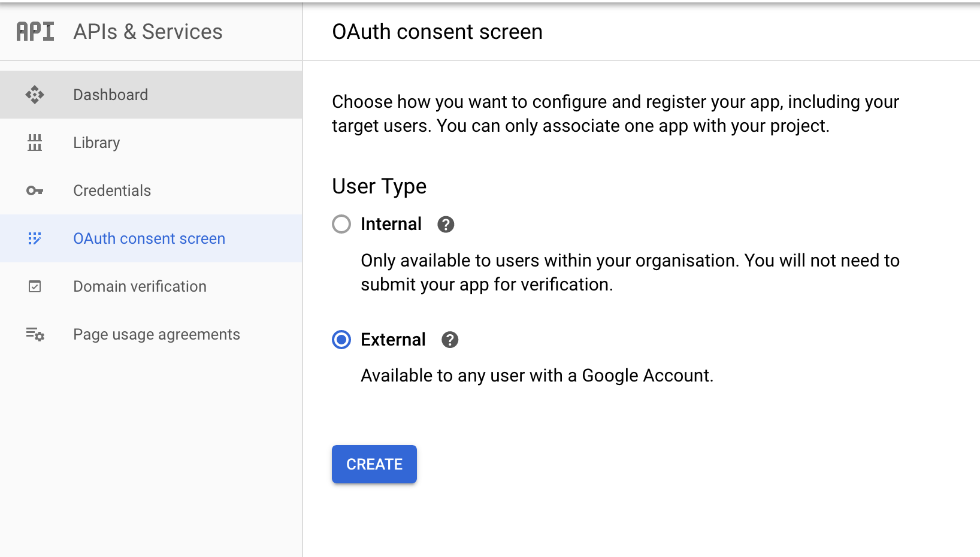980x557 pixels.
Task: Click the Dashboard diamond icon
Action: tap(35, 95)
